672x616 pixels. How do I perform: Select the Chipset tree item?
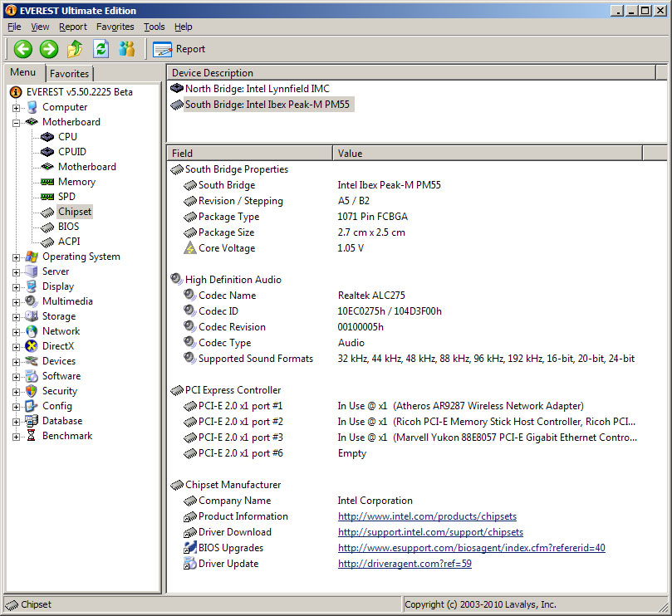tap(75, 212)
